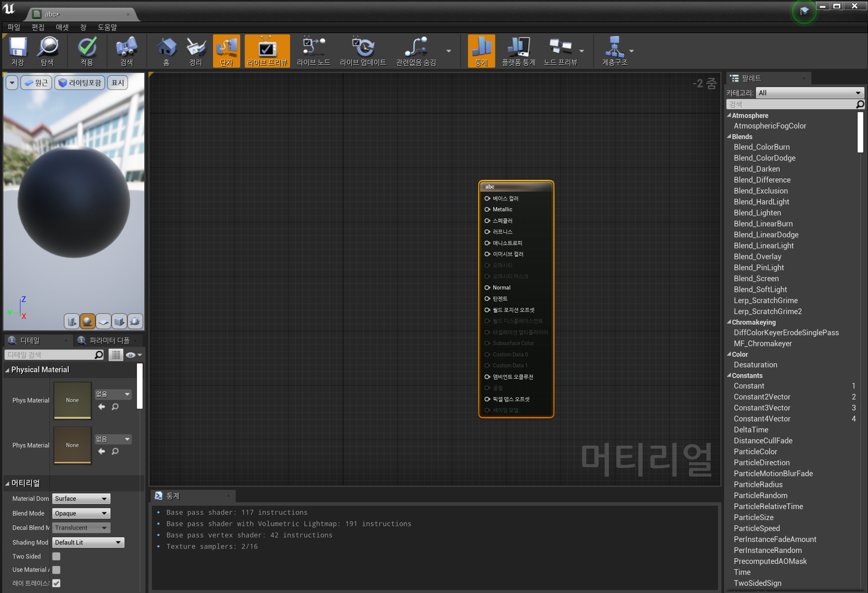The height and width of the screenshot is (593, 868).
Task: Toggle 라이브 프리뷰 (Live Preview) button
Action: [267, 51]
